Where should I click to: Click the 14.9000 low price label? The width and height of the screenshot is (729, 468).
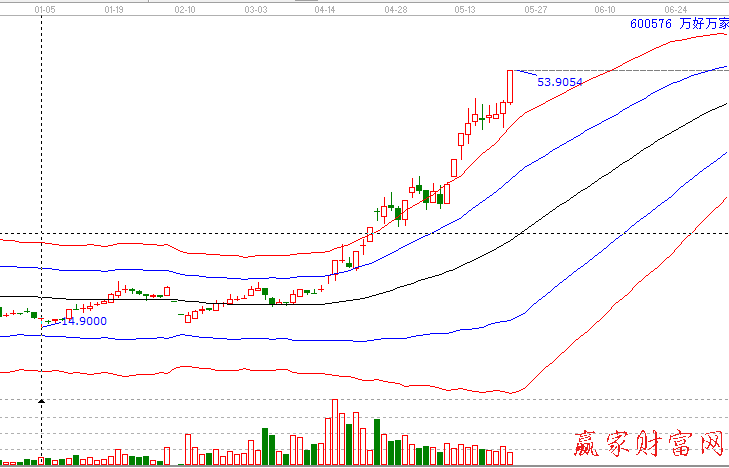coord(84,322)
